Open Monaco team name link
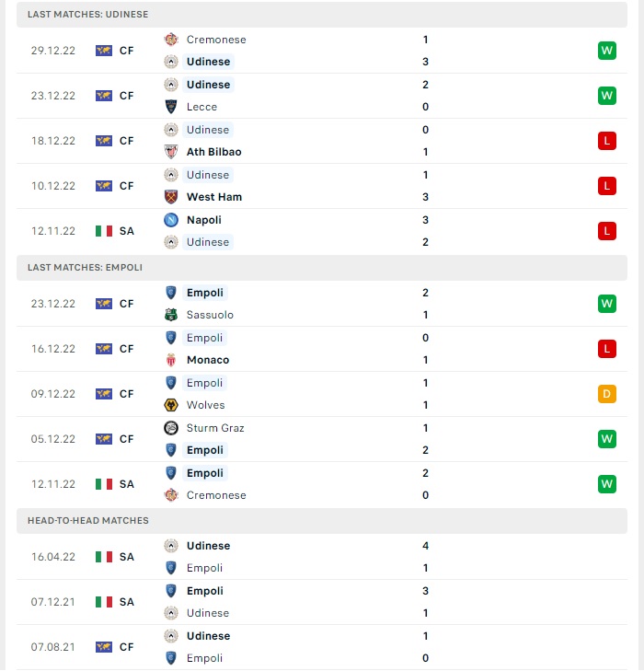 [208, 360]
